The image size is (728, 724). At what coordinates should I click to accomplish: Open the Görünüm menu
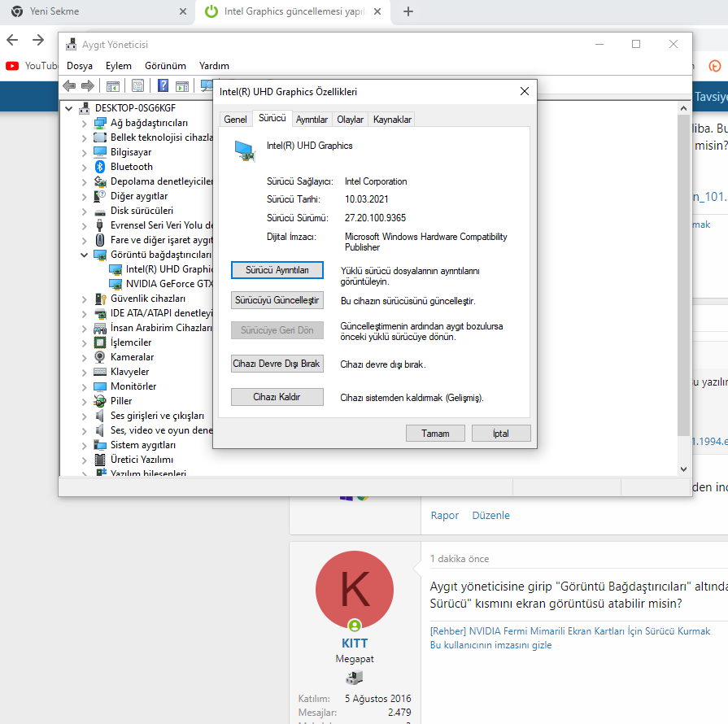click(x=165, y=66)
